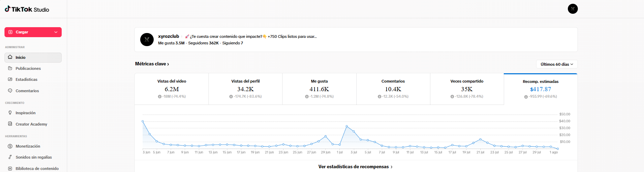The image size is (644, 172).
Task: Click the chart peak near 3 jul
Action: click(347, 126)
